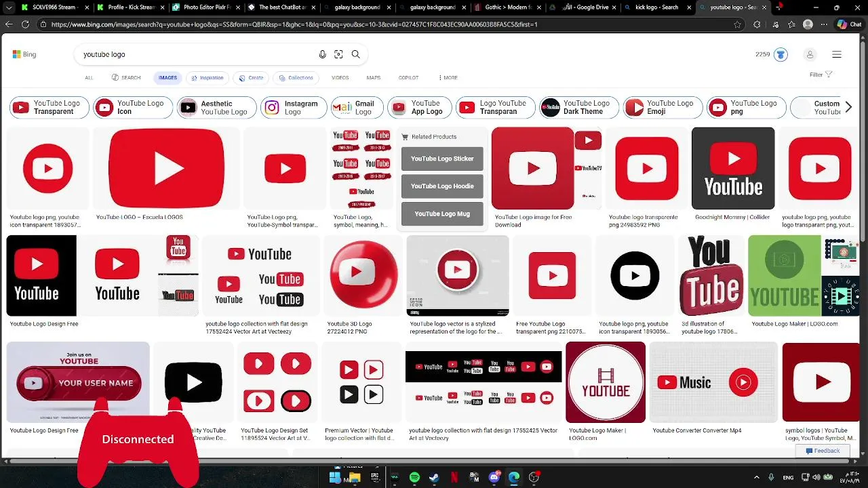The height and width of the screenshot is (488, 868).
Task: Open Spotify from the taskbar
Action: coord(414,477)
